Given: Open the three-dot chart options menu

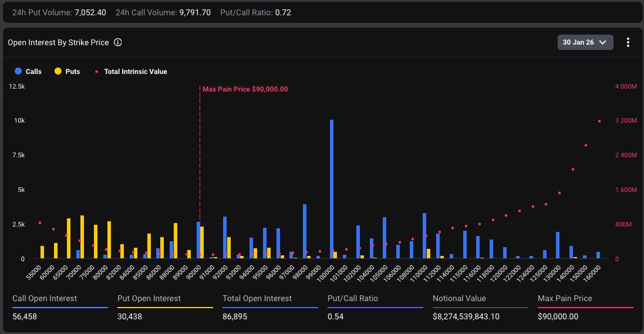Looking at the screenshot, I should 628,42.
